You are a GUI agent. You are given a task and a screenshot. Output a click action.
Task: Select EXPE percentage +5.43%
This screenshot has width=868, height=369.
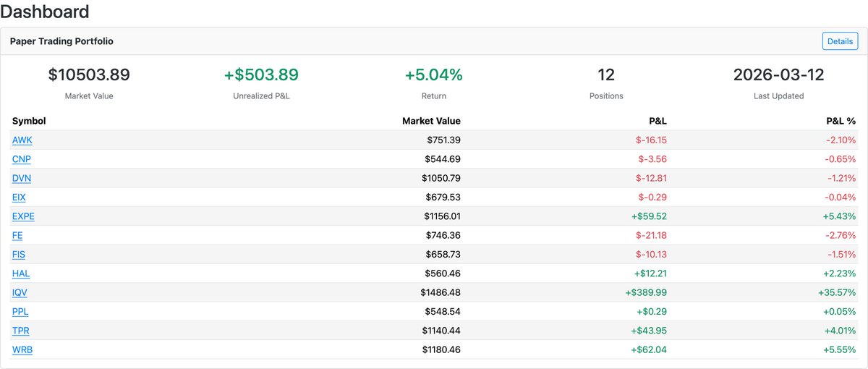[x=840, y=216]
